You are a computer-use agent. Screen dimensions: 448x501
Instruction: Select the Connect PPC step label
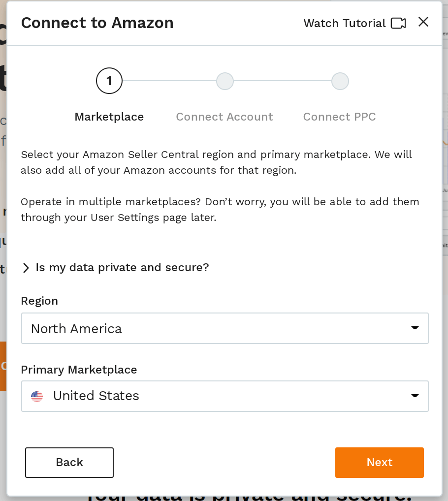tap(339, 117)
